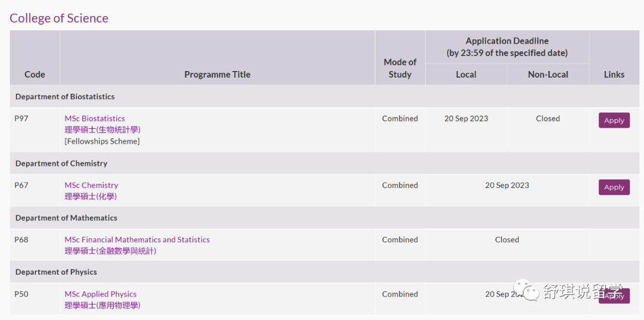Click Apply button for MSc Applied Physics
Image resolution: width=644 pixels, height=320 pixels.
tap(614, 296)
